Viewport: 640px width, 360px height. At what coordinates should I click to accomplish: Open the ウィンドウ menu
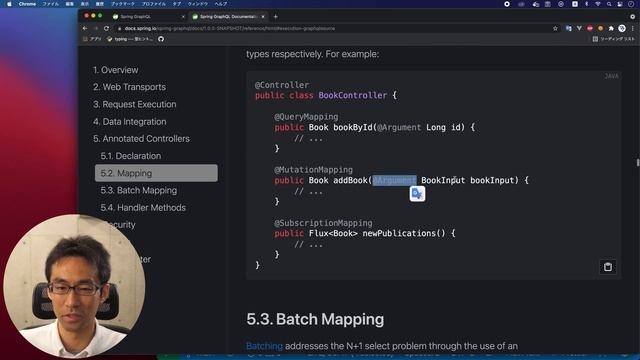tap(198, 4)
